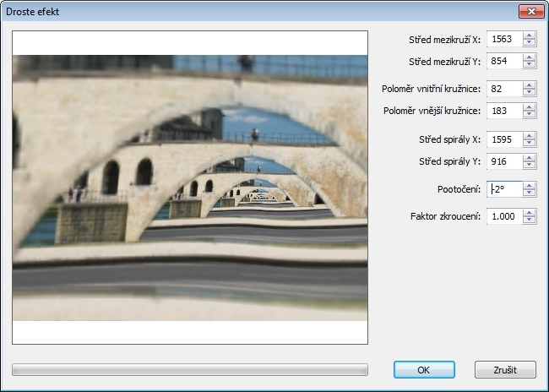549x392 pixels.
Task: Increase Střed spirály Y with up arrow
Action: pos(530,158)
